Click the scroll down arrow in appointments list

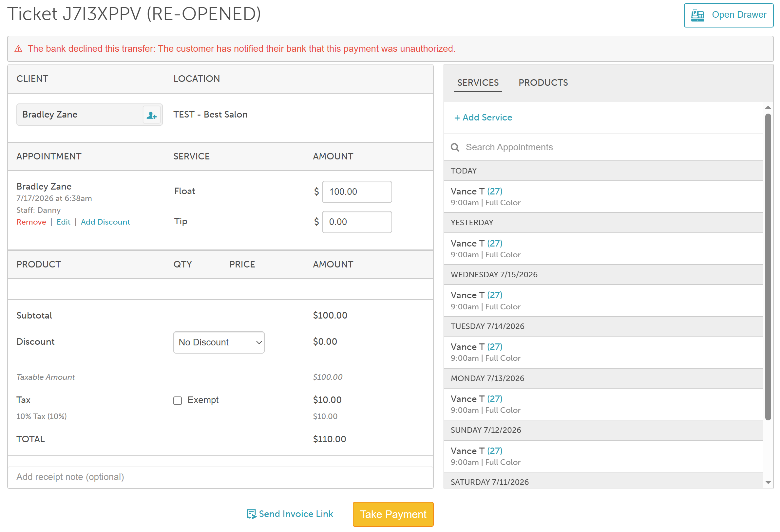[x=768, y=482]
